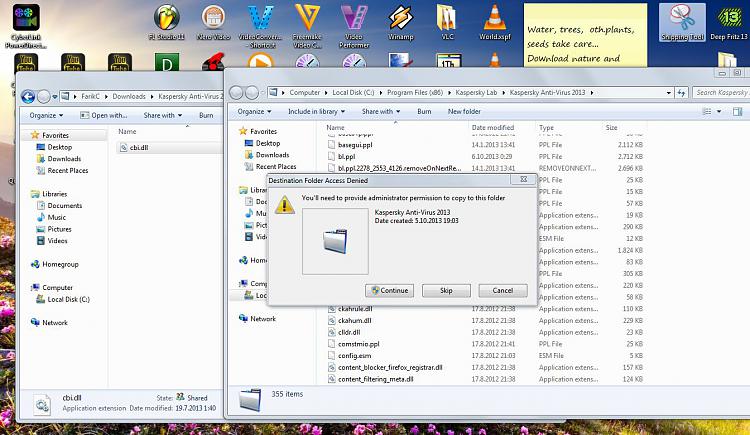Open the Video Performer desktop icon
The height and width of the screenshot is (435, 750).
click(x=354, y=26)
